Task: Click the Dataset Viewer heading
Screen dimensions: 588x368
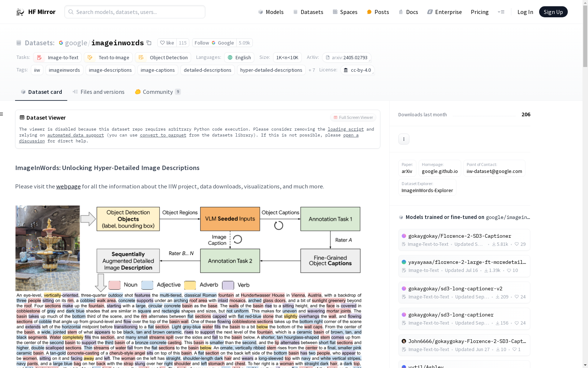Action: [x=46, y=118]
